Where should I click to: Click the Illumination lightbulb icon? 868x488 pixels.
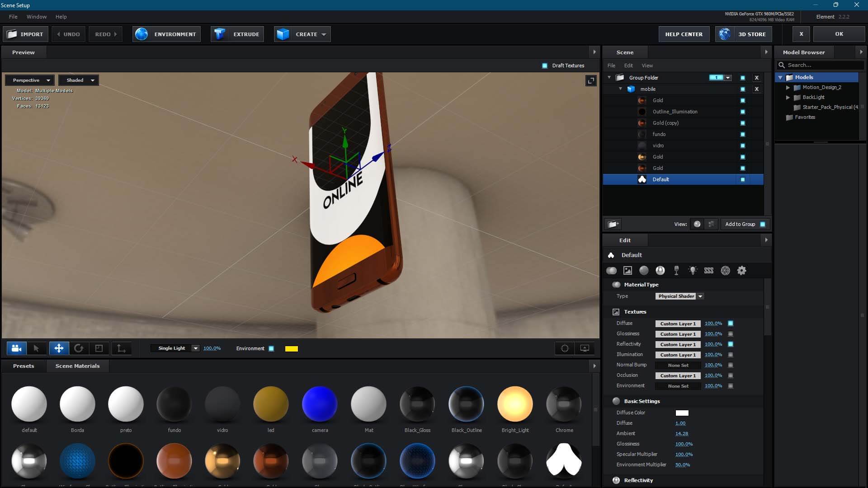point(693,271)
